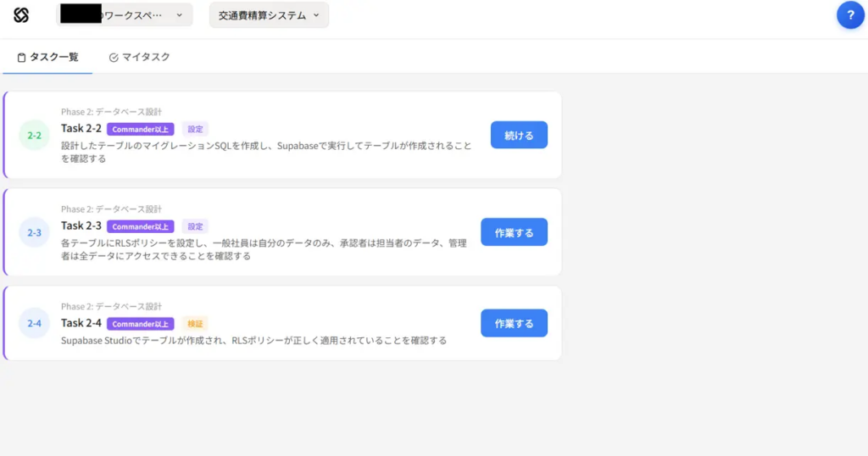Viewport: 868px width, 456px height.
Task: Click clipboard icon beside タスク一覧
Action: (22, 58)
